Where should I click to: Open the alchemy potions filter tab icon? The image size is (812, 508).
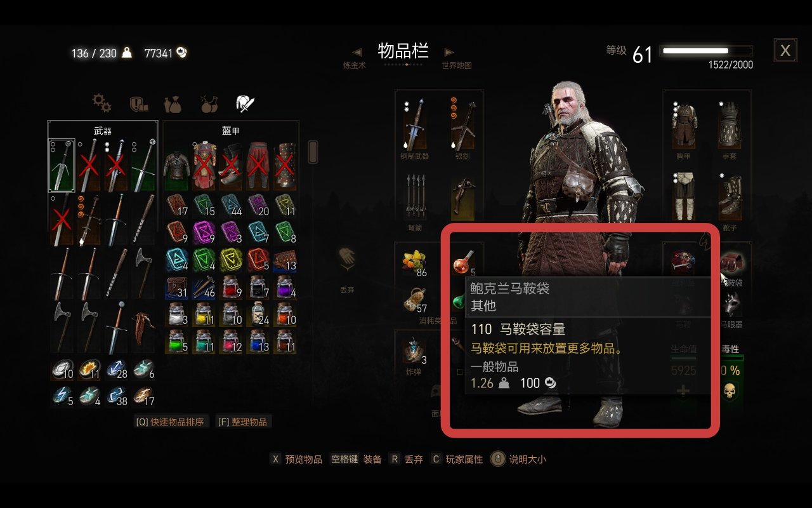click(x=209, y=103)
